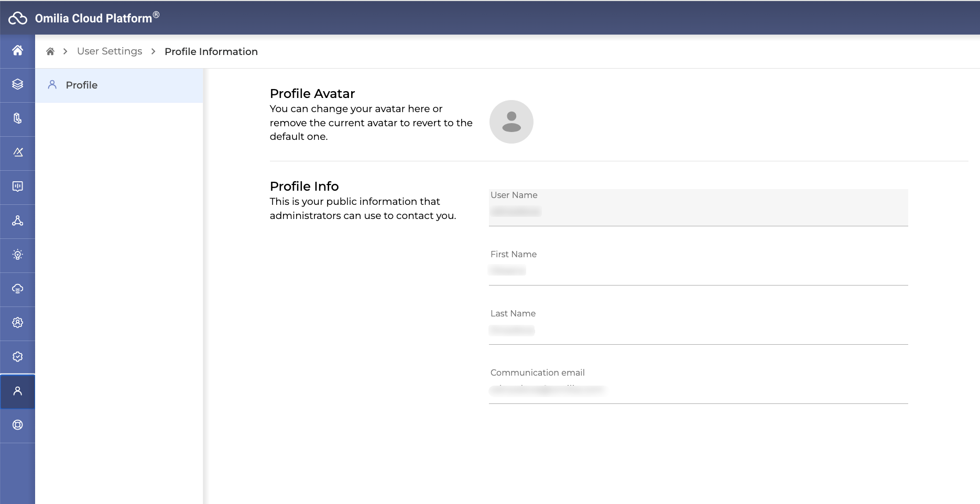This screenshot has height=504, width=980.
Task: Open the stacked layers sidebar icon
Action: [18, 84]
